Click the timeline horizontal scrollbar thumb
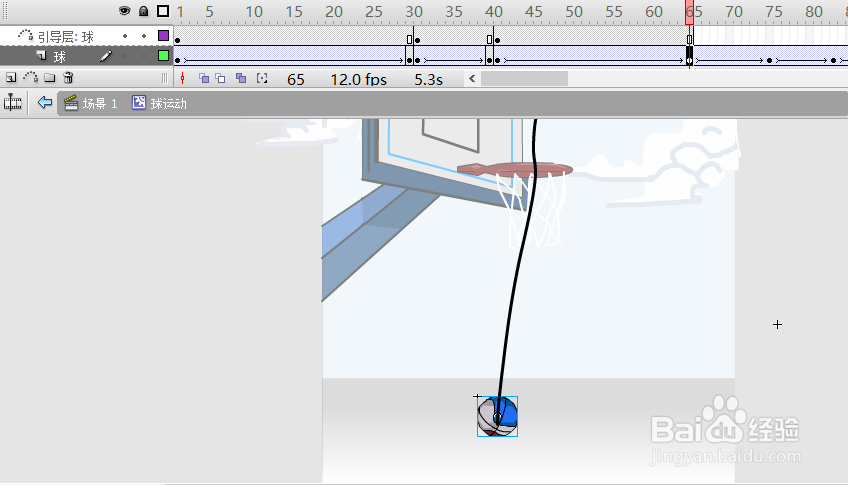The height and width of the screenshot is (485, 848). pyautogui.click(x=524, y=79)
